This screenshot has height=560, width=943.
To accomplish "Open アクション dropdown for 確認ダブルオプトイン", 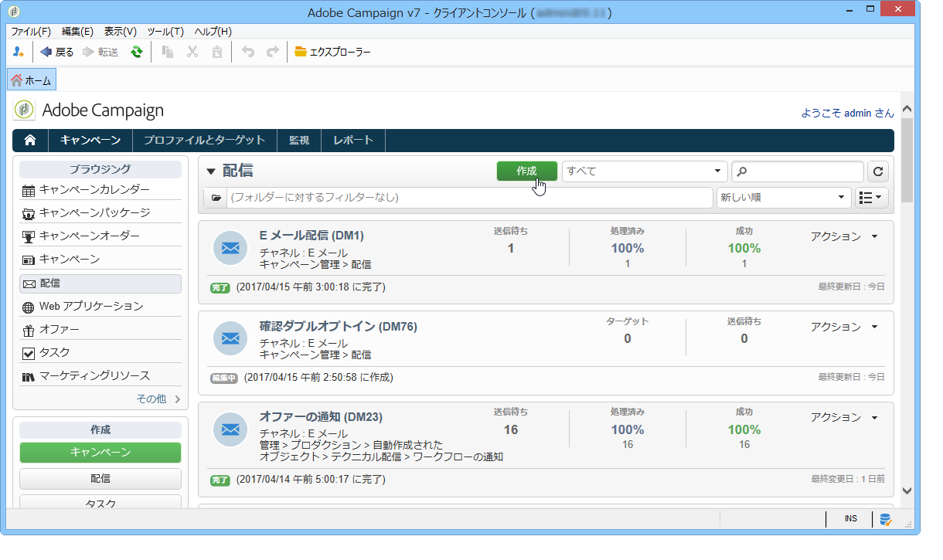I will [844, 327].
